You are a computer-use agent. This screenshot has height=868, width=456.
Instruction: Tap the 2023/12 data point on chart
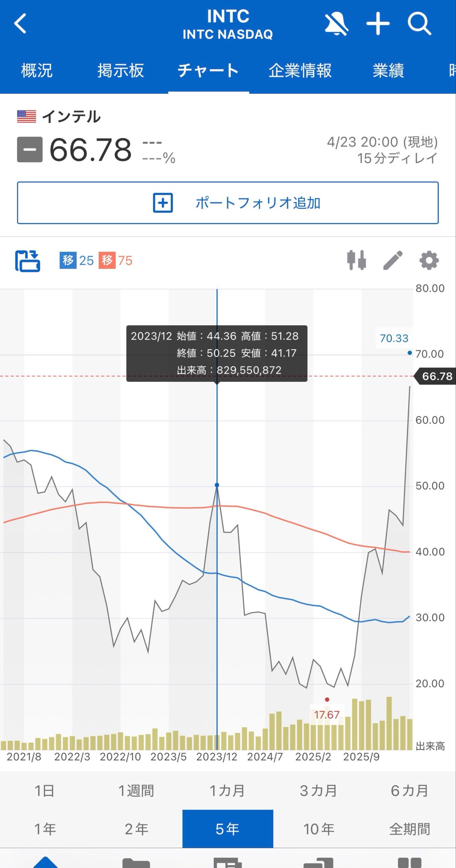217,485
